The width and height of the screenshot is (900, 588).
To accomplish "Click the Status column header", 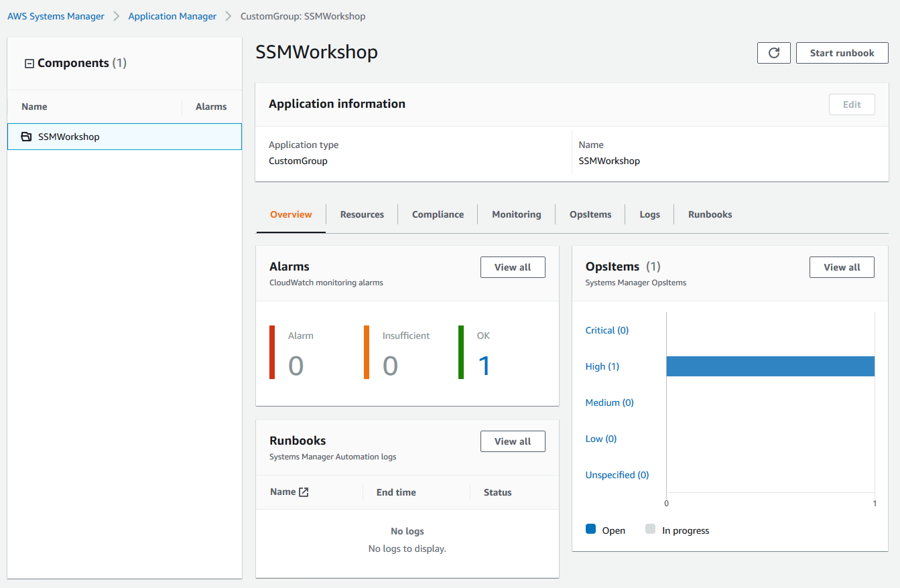I will click(497, 492).
